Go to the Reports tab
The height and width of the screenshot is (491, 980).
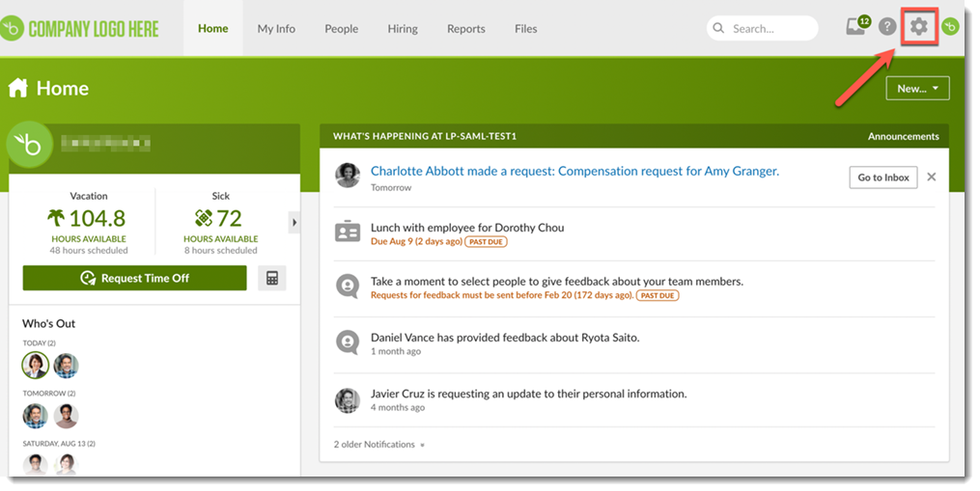(465, 29)
